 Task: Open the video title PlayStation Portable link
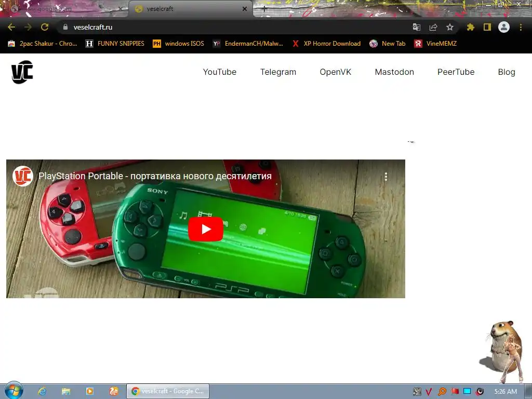click(155, 176)
